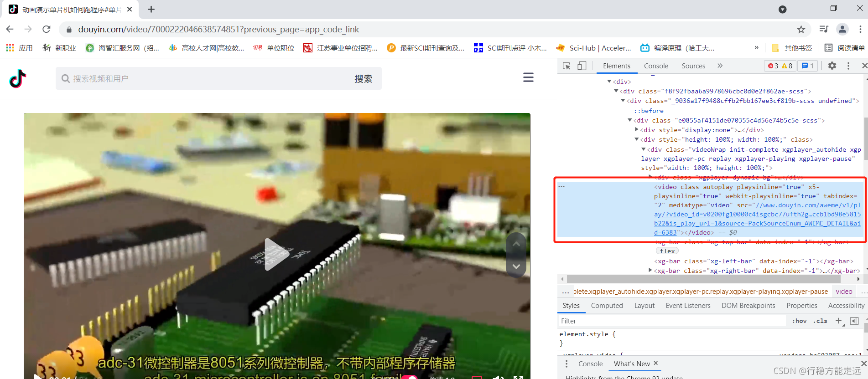Open the Accessibility tab
The width and height of the screenshot is (868, 379).
(x=846, y=306)
